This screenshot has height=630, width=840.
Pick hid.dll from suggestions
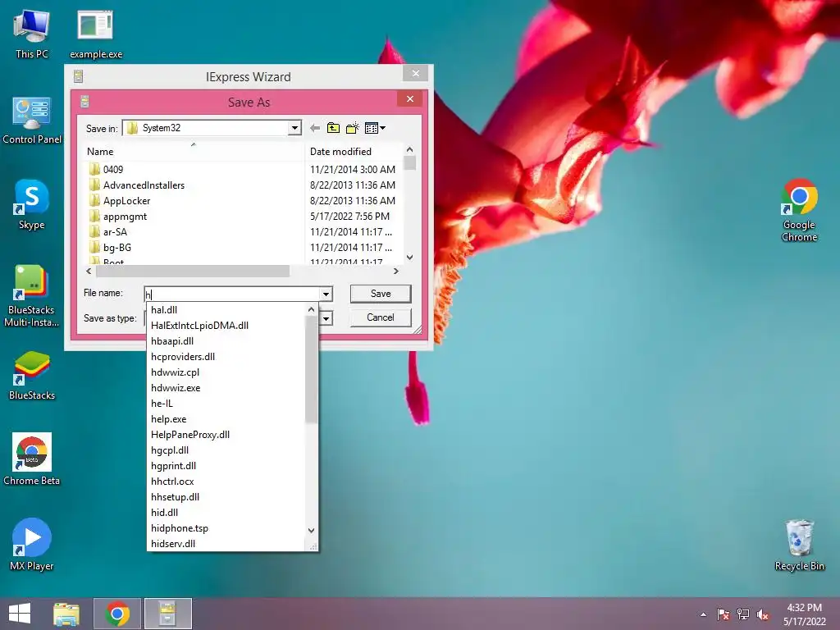[x=226, y=512]
